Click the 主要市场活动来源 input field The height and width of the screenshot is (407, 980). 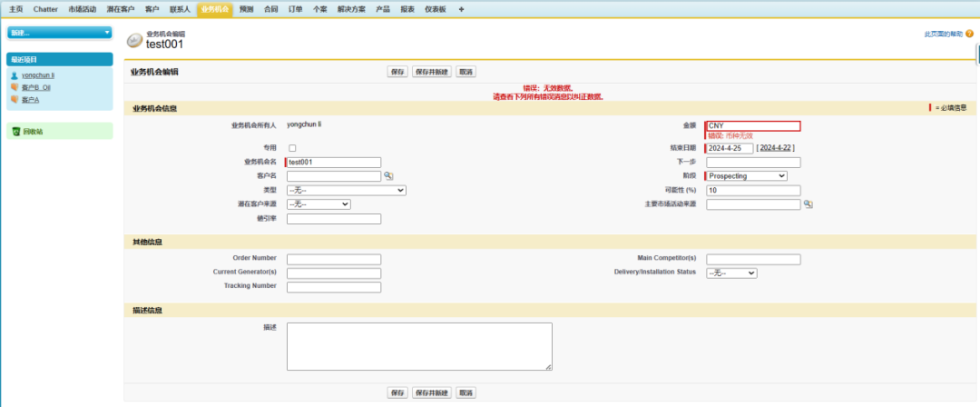pyautogui.click(x=753, y=204)
